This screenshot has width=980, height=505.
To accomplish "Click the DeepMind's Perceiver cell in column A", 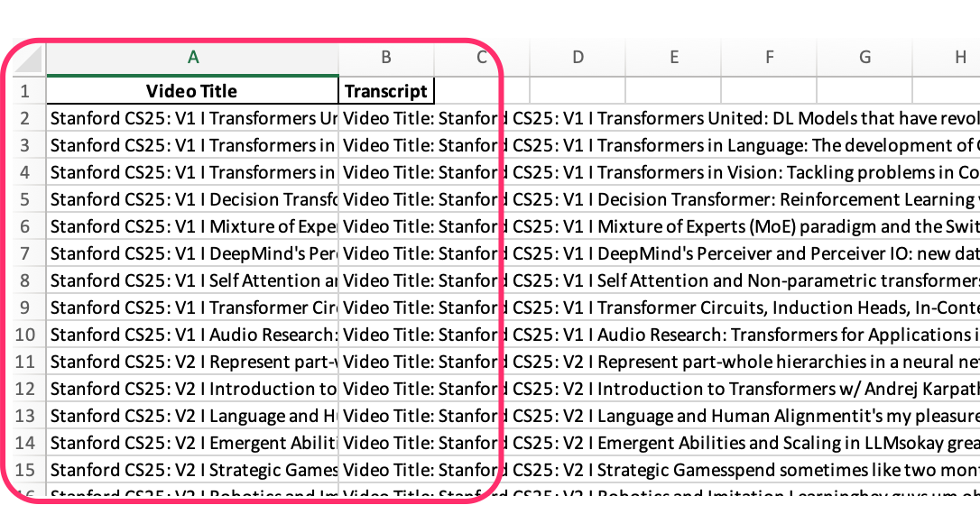I will click(192, 253).
